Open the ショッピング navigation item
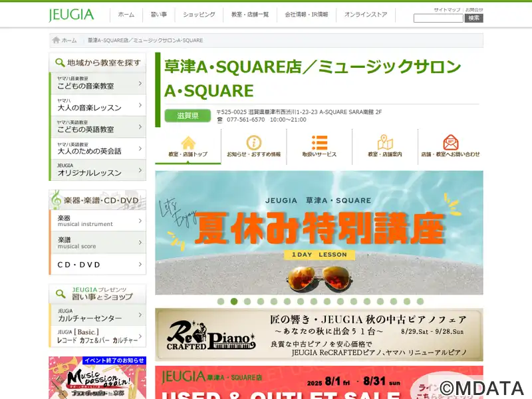This screenshot has width=532, height=399. point(199,15)
